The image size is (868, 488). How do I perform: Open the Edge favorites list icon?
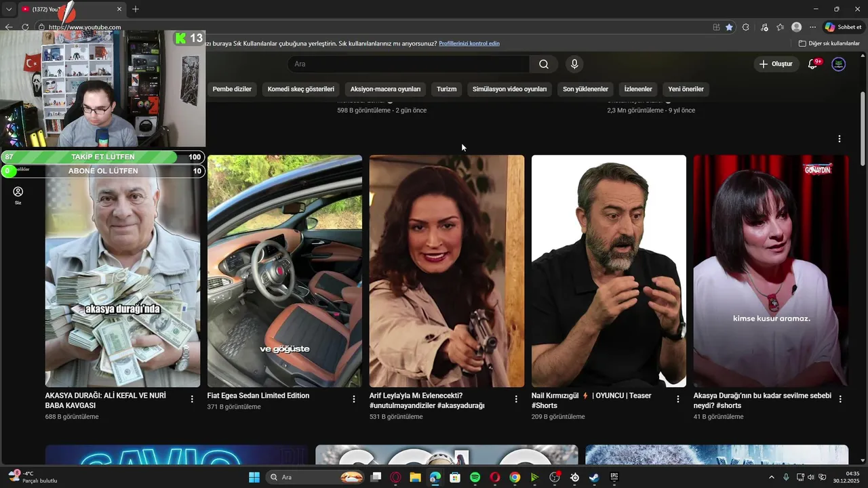781,27
